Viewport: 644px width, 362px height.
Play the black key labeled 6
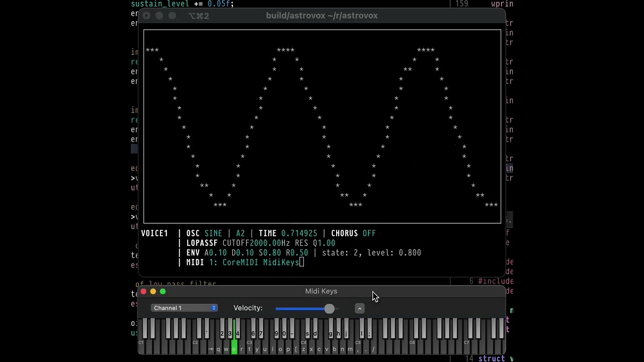pyautogui.click(x=253, y=329)
